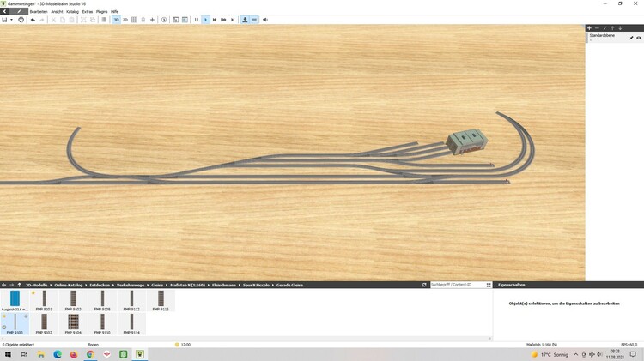Viewport: 644px width, 361px height.
Task: Go back in the catalog navigation
Action: pyautogui.click(x=4, y=285)
